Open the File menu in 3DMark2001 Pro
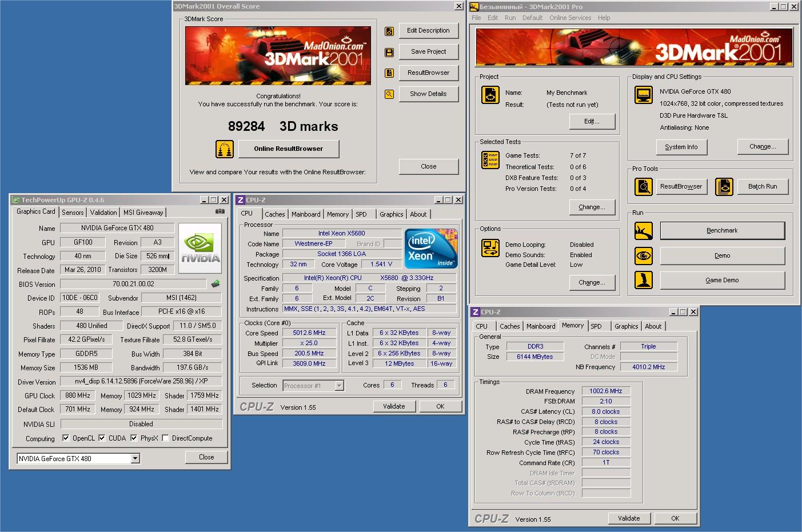This screenshot has height=532, width=802. [x=476, y=18]
